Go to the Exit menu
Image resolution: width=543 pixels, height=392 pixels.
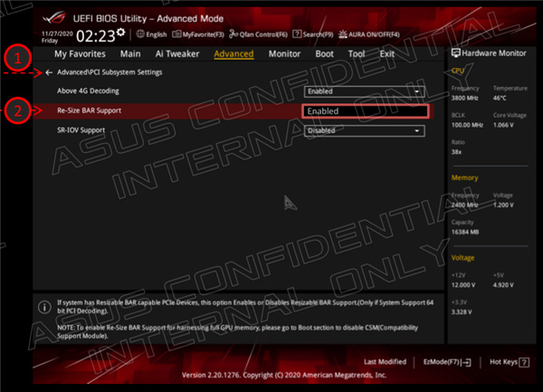click(386, 53)
